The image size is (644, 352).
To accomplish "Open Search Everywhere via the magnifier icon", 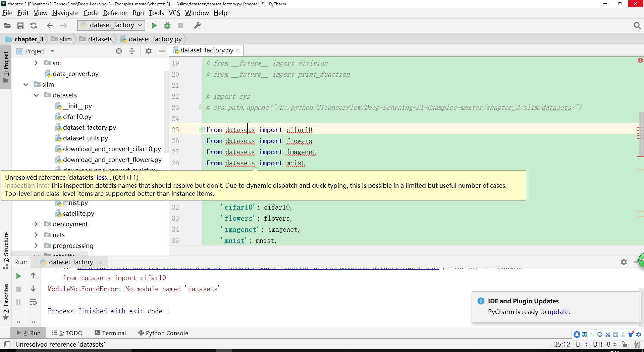I will pyautogui.click(x=637, y=25).
